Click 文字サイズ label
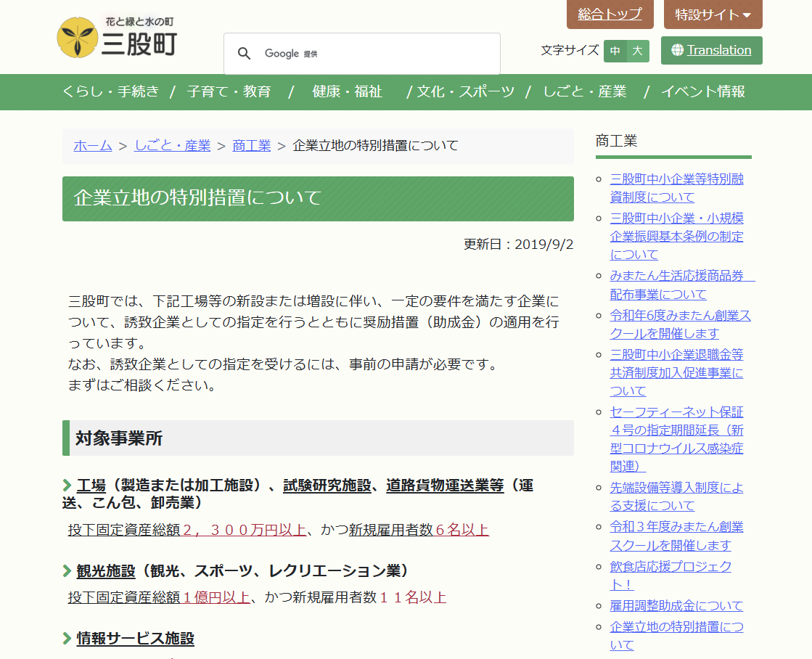812x659 pixels. pos(570,50)
